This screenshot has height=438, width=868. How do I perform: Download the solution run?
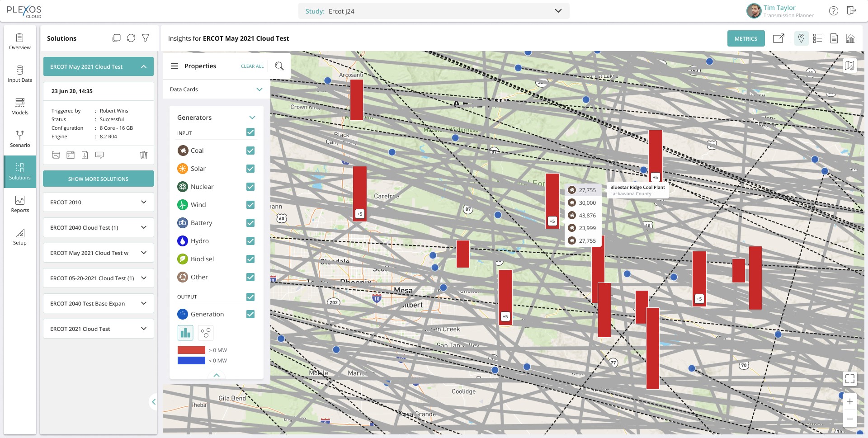[85, 155]
